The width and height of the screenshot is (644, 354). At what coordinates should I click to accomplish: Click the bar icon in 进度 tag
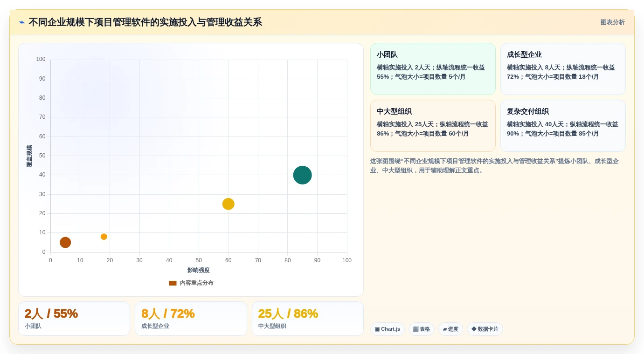click(445, 329)
